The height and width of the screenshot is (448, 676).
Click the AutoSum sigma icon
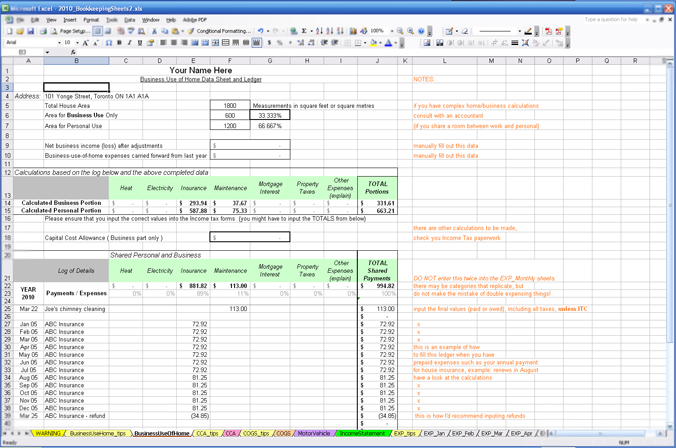[x=304, y=31]
